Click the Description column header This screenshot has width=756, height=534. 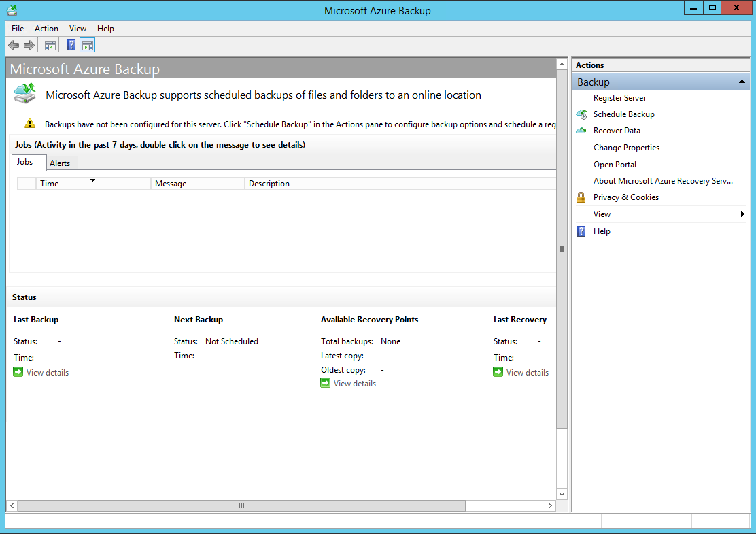(400, 183)
